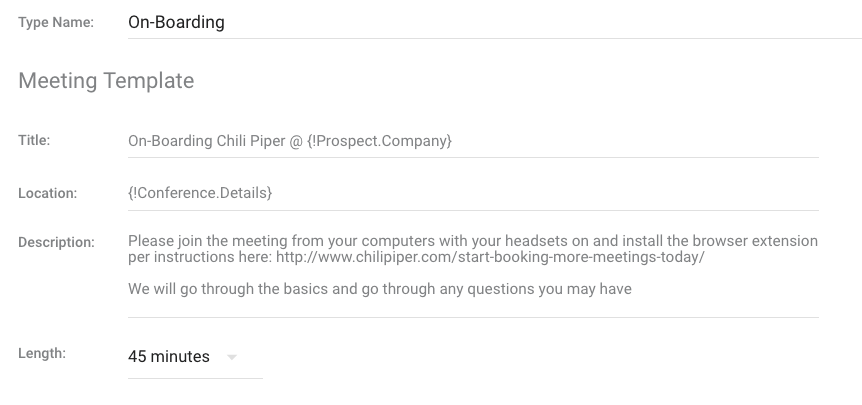862x405 pixels.
Task: Click the arrow beside 45 minutes
Action: pos(232,357)
